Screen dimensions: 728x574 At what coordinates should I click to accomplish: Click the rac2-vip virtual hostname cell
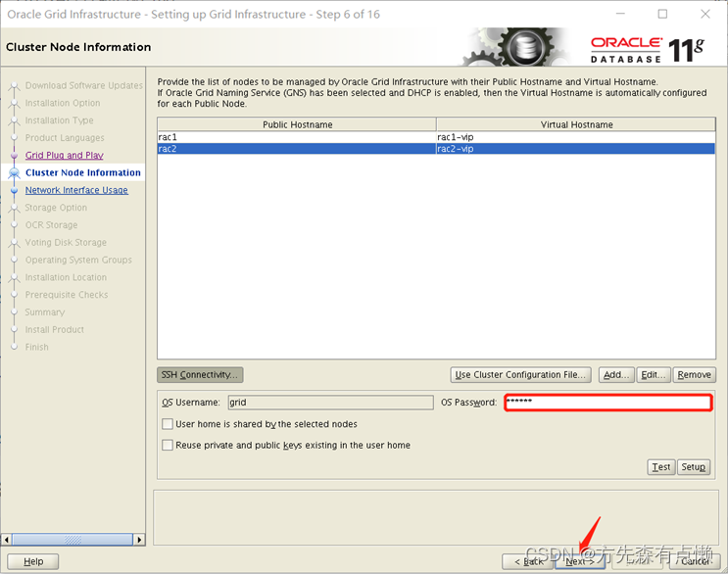tap(576, 149)
